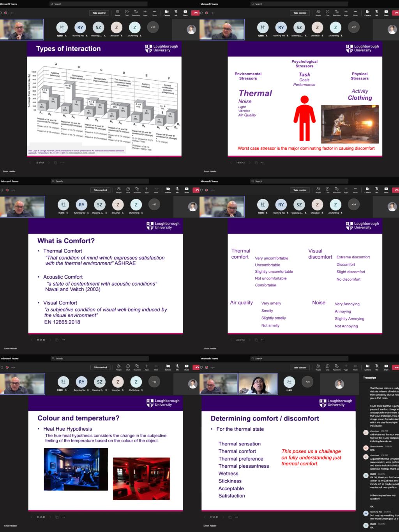Toggle Camera in 'Air quality' scales slide window
The width and height of the screenshot is (399, 532).
367,190
